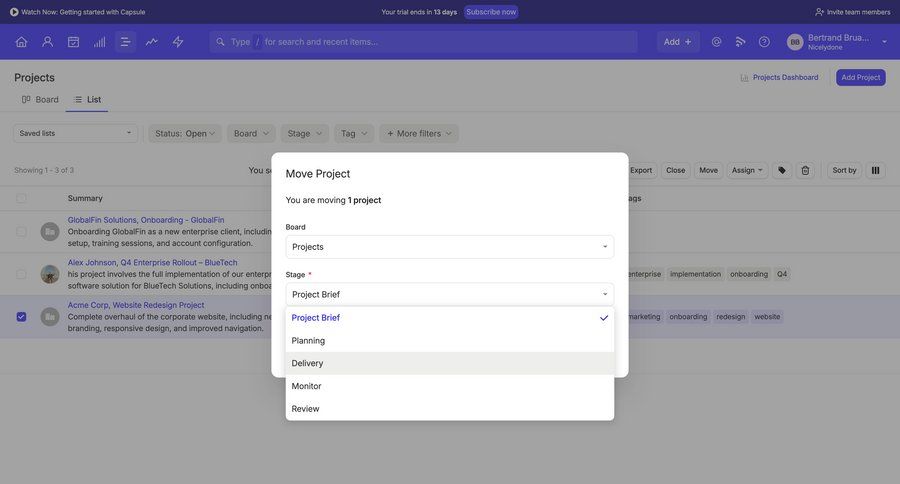Screen dimensions: 900x484
Task: Click the tag icon in bulk actions
Action: (x=782, y=170)
